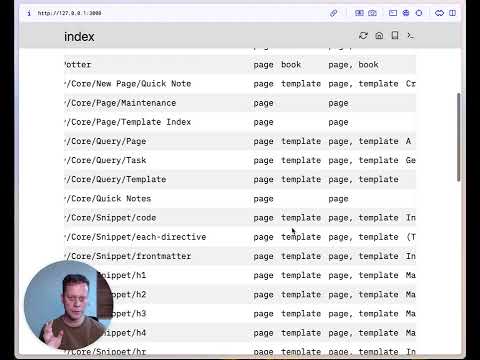Viewport: 480px width, 360px height.
Task: Click 'page, book' cell in the Potter row
Action: tap(353, 65)
